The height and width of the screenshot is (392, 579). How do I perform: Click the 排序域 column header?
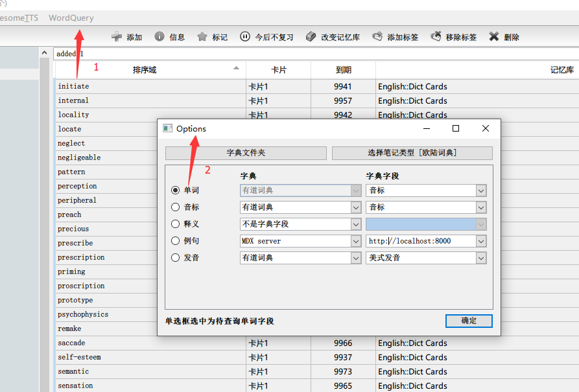144,70
